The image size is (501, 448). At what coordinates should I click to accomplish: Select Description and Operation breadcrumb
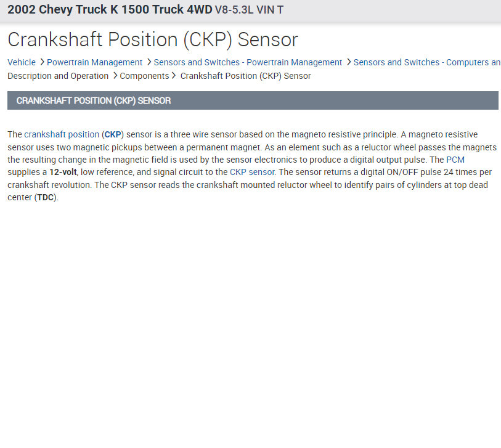pyautogui.click(x=58, y=76)
